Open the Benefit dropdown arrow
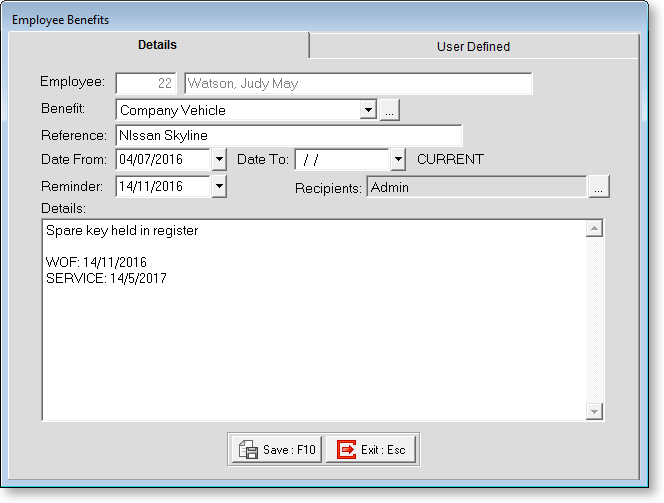664x503 pixels. (x=368, y=110)
